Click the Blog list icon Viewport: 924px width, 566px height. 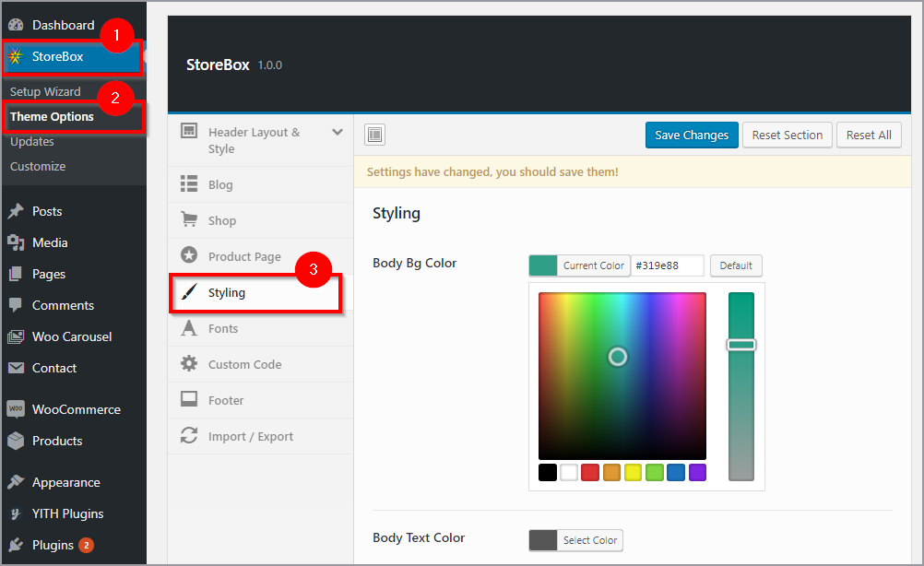coord(189,183)
